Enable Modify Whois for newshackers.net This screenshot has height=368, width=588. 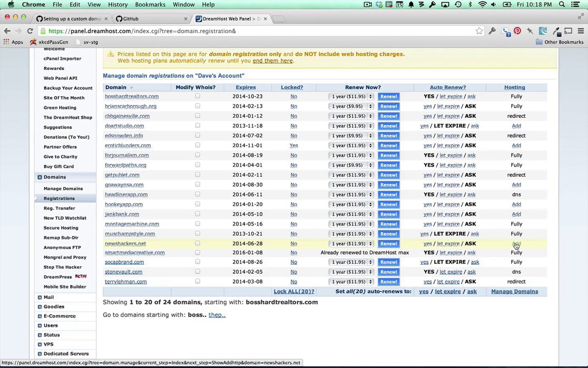(x=197, y=243)
